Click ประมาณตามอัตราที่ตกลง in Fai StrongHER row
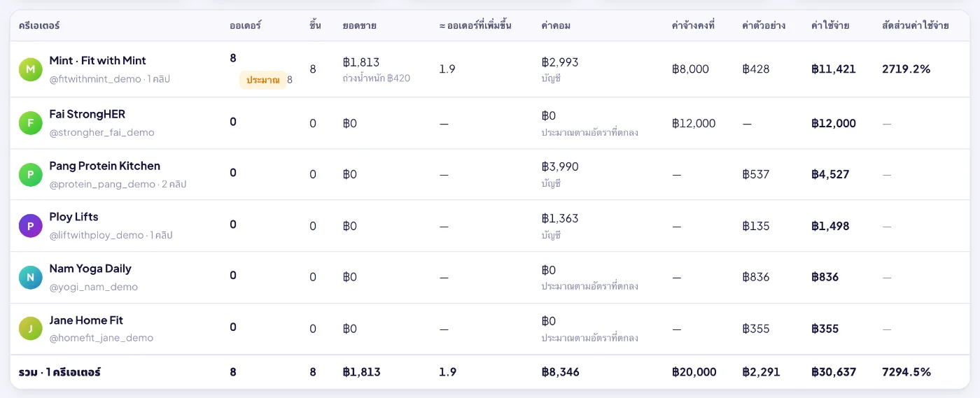Viewport: 980px width, 398px height. pyautogui.click(x=590, y=132)
